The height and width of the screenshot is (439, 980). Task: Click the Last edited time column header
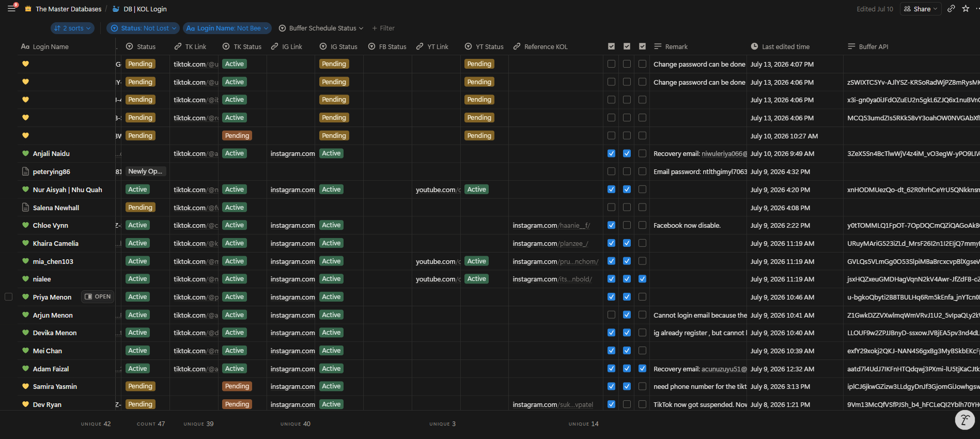click(x=780, y=46)
